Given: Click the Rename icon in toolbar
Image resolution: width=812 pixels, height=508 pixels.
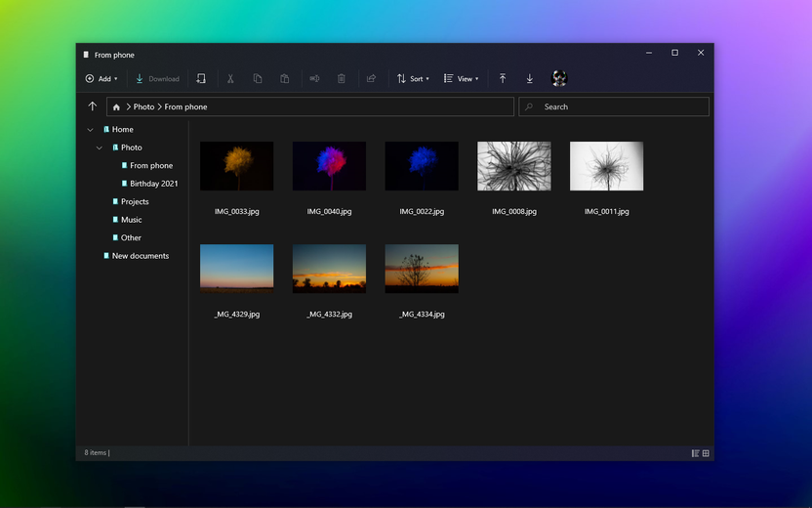Looking at the screenshot, I should [314, 79].
